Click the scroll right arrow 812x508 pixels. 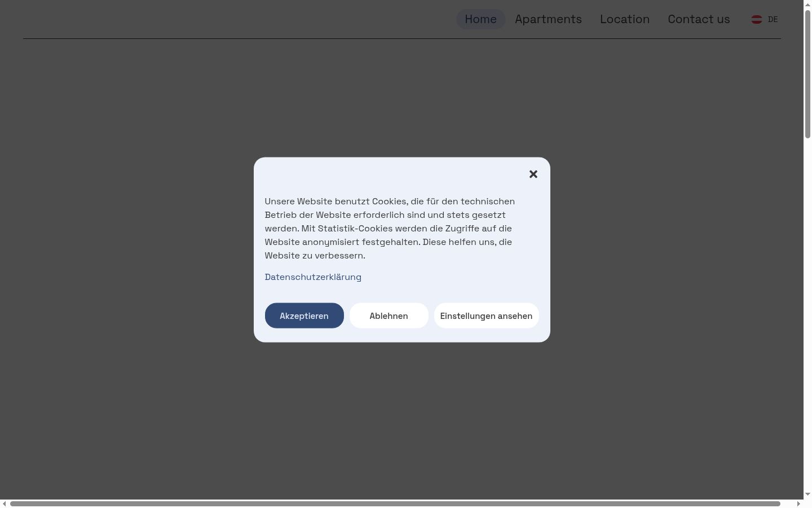[798, 503]
